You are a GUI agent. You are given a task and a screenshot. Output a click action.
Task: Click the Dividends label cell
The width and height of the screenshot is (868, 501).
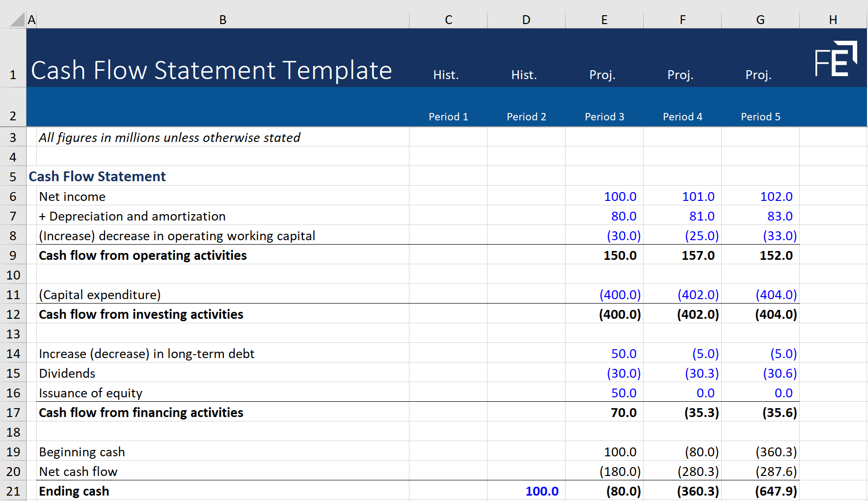67,373
